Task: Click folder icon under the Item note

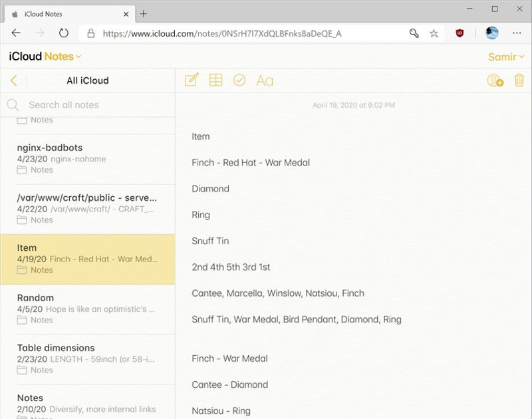Action: pos(22,270)
